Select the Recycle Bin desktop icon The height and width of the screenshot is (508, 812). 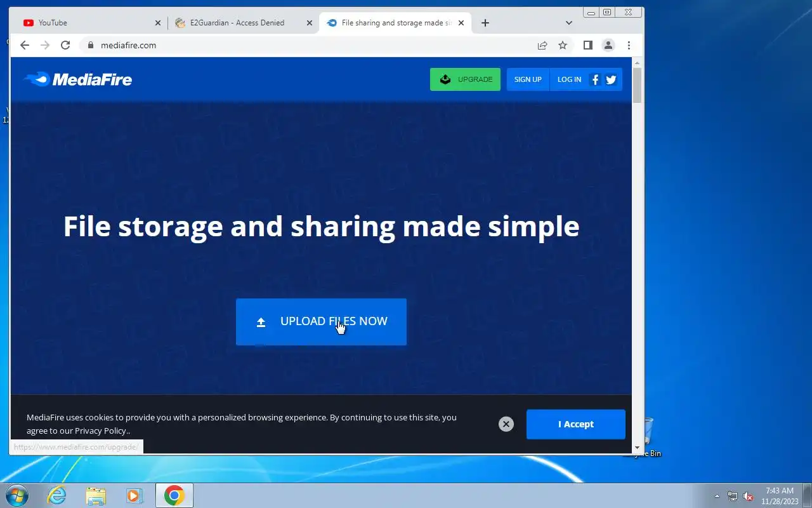coord(648,437)
